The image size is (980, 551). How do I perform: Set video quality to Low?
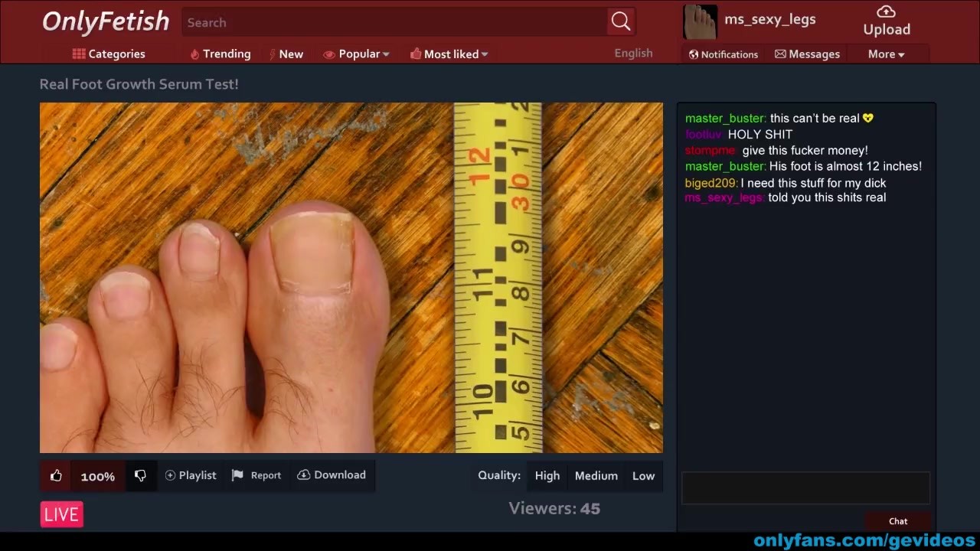643,476
